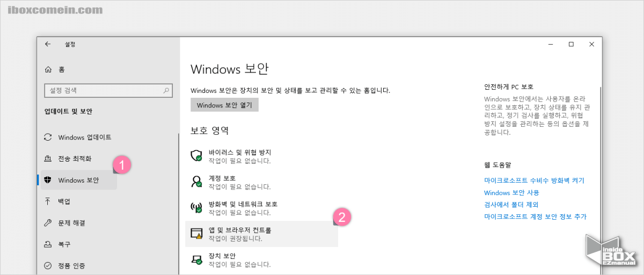Click the 백업 upload arrow icon
The image size is (644, 275).
tap(48, 201)
